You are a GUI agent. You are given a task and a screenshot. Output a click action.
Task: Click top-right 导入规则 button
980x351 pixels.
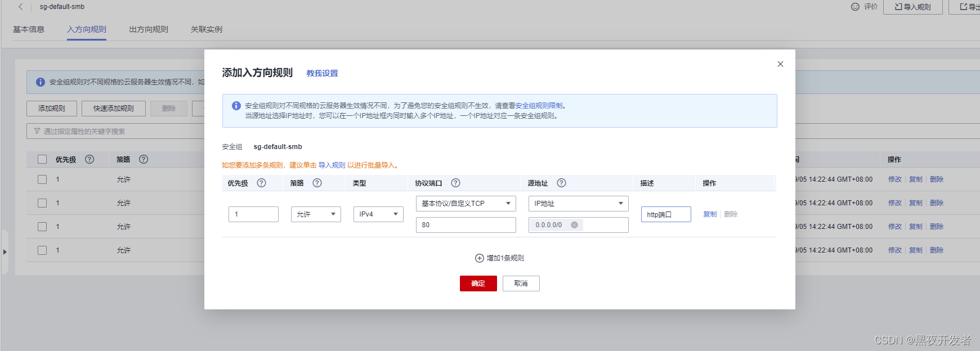[913, 7]
